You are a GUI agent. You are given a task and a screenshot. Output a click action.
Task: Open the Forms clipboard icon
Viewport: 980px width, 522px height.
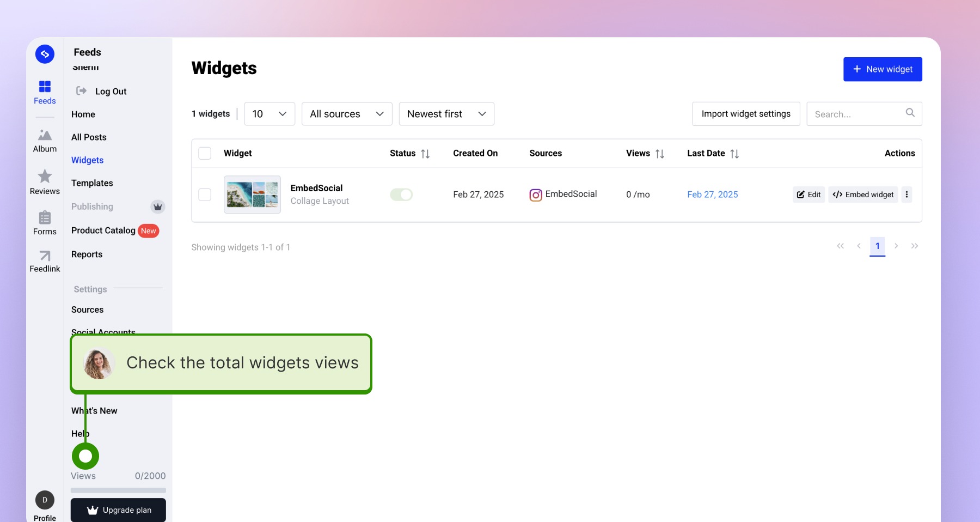pos(45,217)
